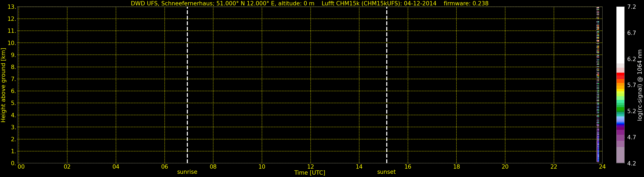
Task: Click the y-axis tick label 13
Action: tap(12, 7)
